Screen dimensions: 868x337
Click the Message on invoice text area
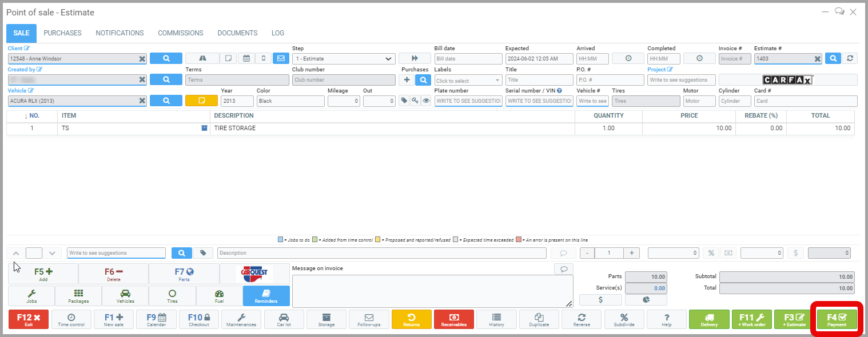tap(432, 291)
